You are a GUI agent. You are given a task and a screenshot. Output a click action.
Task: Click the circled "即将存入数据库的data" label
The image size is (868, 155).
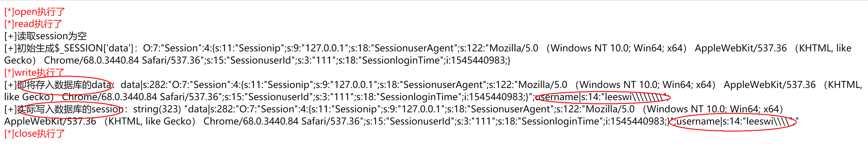coord(64,85)
